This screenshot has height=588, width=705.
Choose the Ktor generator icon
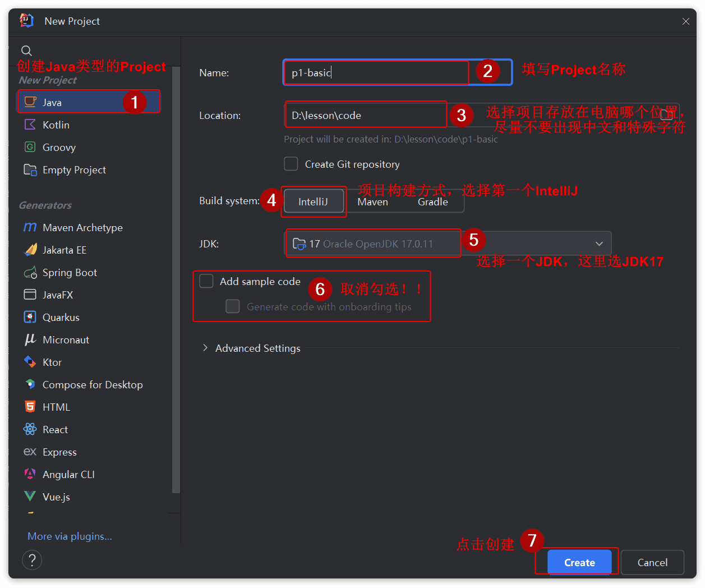pyautogui.click(x=30, y=362)
